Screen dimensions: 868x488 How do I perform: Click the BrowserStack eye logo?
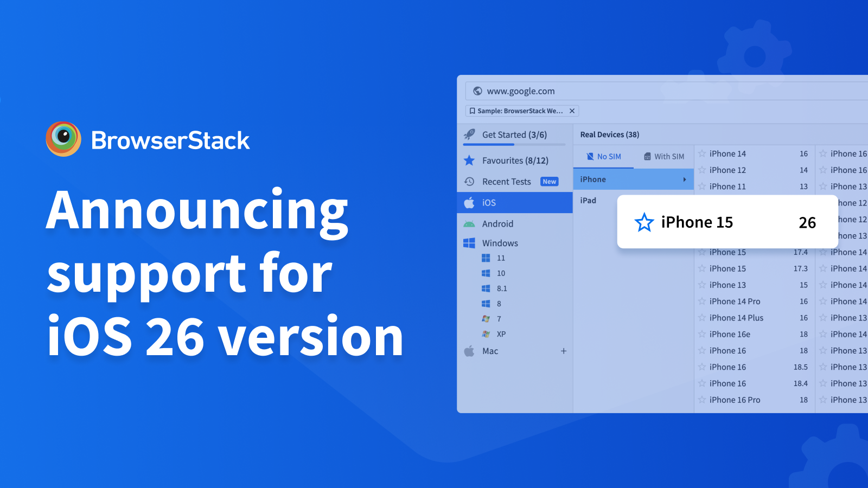[63, 139]
